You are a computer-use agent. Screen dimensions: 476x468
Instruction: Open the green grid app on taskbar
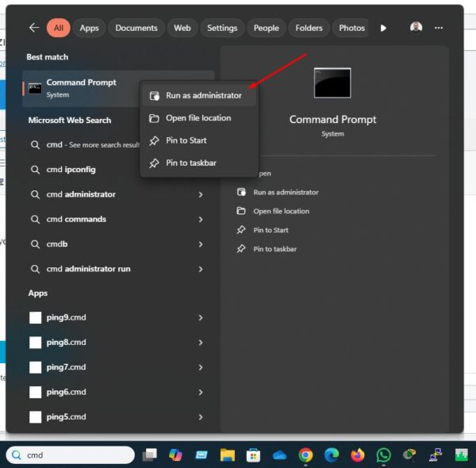[462, 455]
